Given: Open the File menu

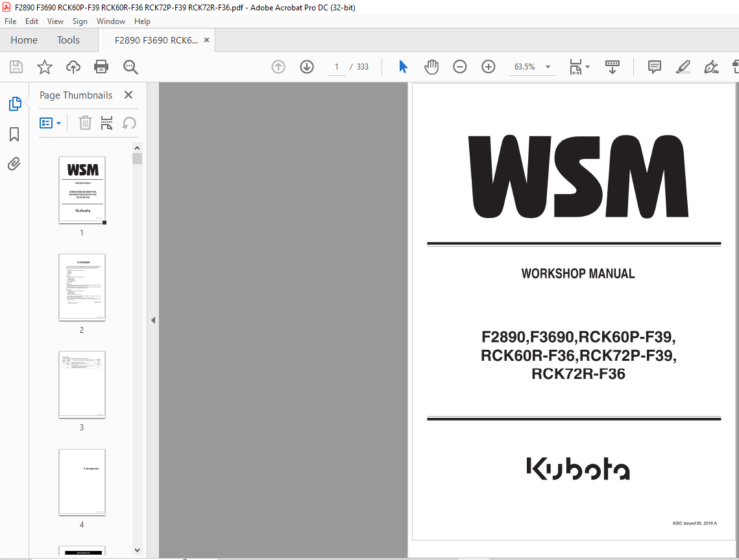Looking at the screenshot, I should (10, 21).
